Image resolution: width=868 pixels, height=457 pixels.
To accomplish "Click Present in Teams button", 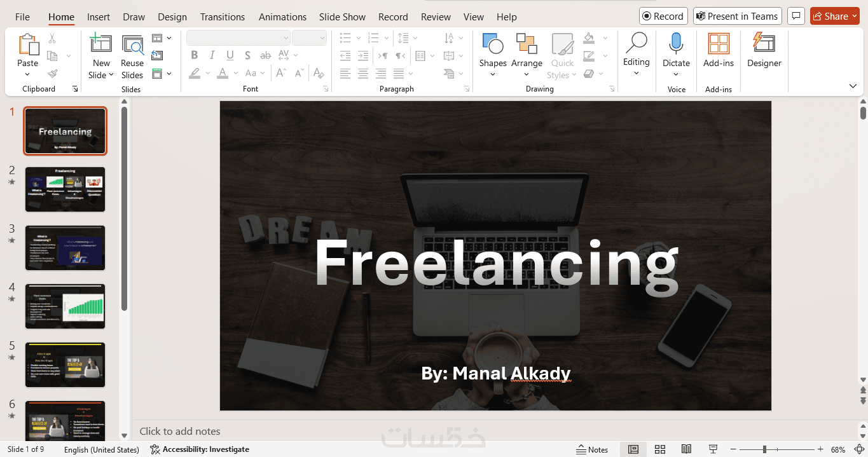I will (737, 17).
